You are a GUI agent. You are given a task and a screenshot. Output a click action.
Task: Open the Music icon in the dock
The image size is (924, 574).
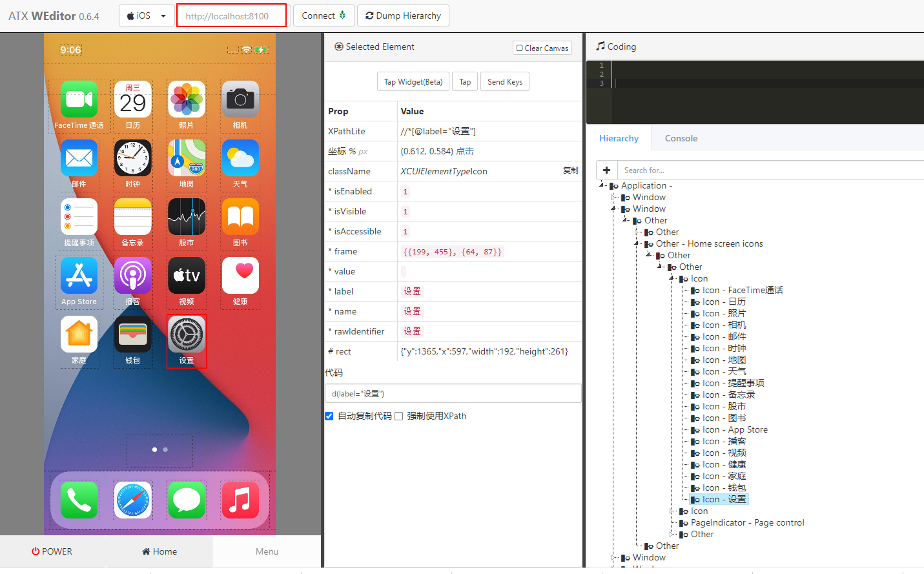[240, 500]
